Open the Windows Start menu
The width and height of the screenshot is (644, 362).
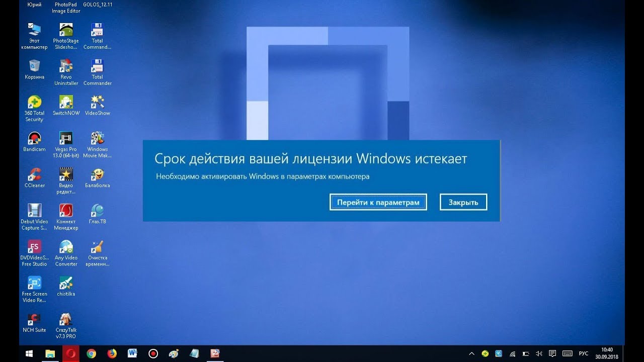pos(29,353)
